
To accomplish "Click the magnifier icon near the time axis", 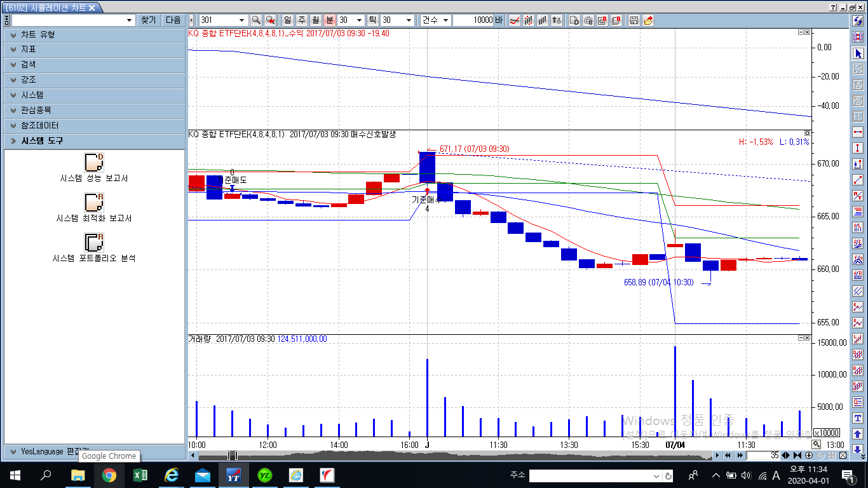I will click(817, 444).
